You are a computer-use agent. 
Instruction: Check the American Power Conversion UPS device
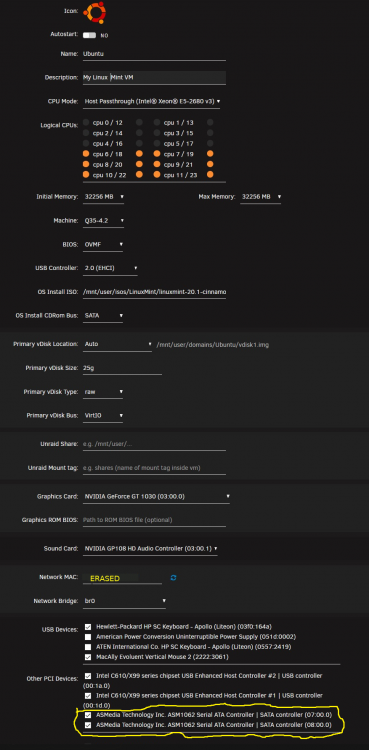(88, 637)
